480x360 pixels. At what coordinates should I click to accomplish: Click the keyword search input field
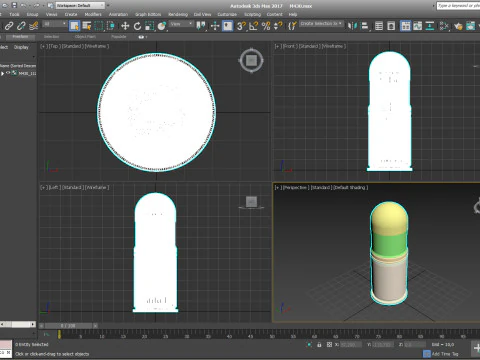tap(458, 6)
